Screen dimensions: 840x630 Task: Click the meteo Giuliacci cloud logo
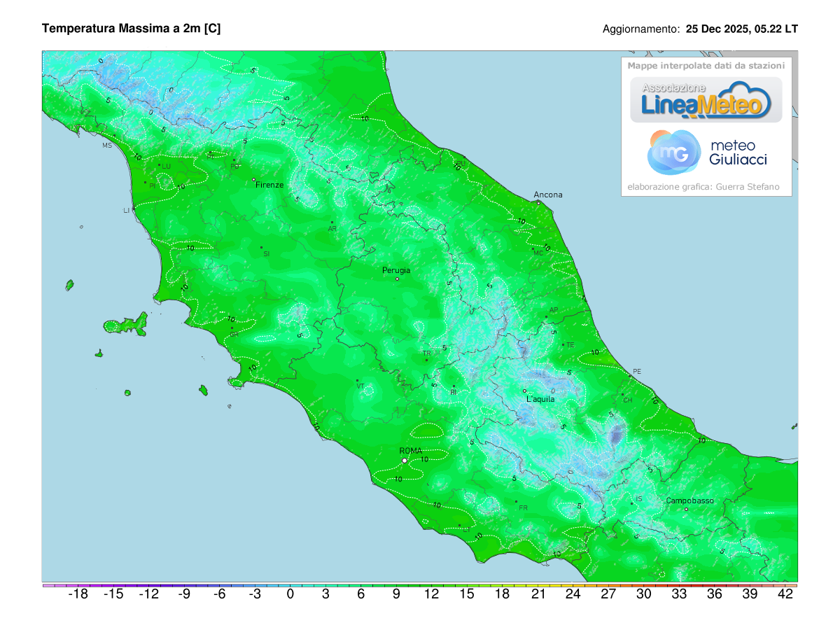coord(674,152)
